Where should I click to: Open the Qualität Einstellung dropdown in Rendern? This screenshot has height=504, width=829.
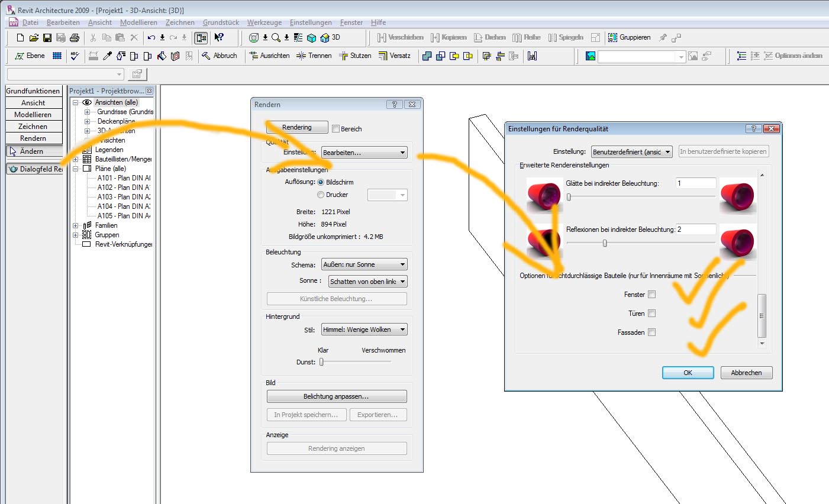coord(364,153)
